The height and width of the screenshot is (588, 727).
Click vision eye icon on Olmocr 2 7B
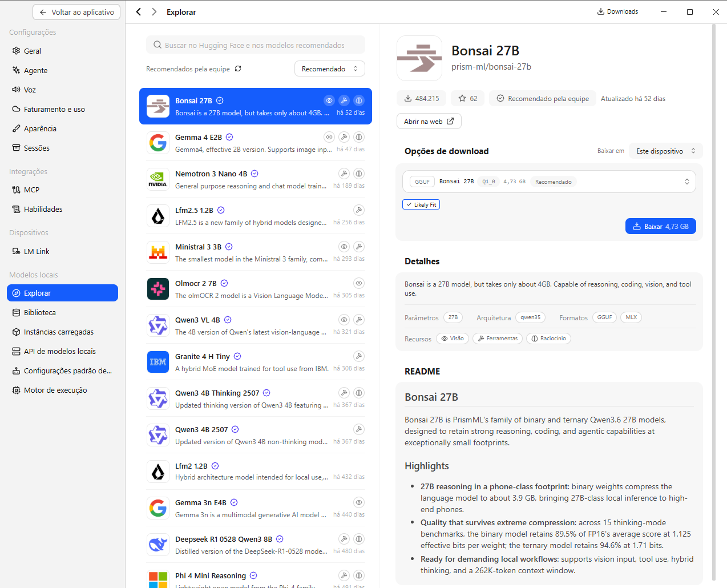click(x=359, y=283)
